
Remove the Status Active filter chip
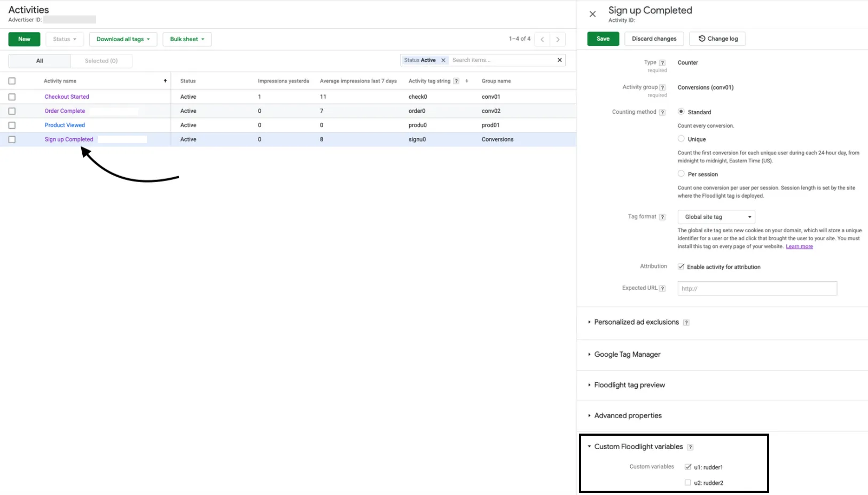tap(443, 60)
